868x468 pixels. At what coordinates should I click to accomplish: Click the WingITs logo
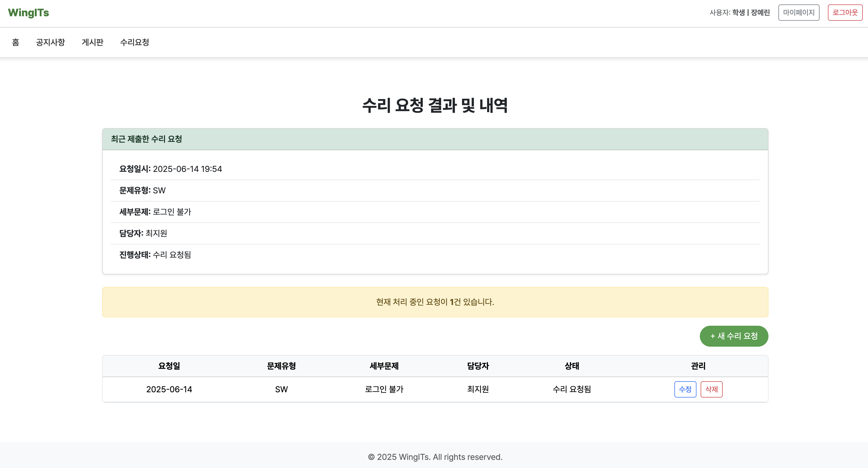pyautogui.click(x=29, y=13)
